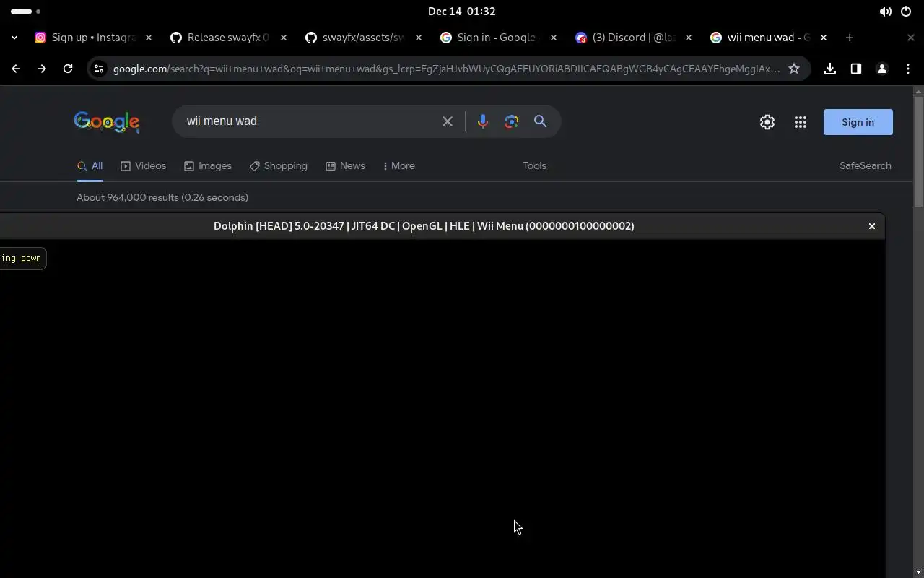
Task: Open the browser side panel icon
Action: (x=856, y=69)
